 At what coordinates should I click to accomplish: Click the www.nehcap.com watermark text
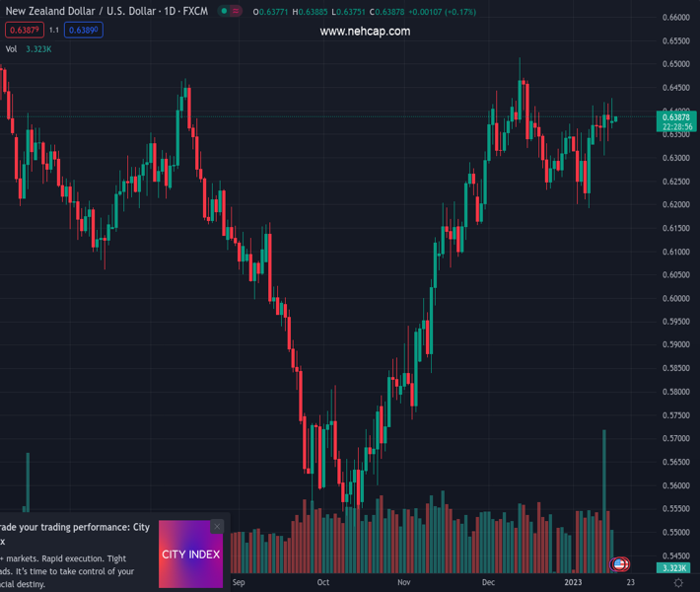click(x=365, y=32)
